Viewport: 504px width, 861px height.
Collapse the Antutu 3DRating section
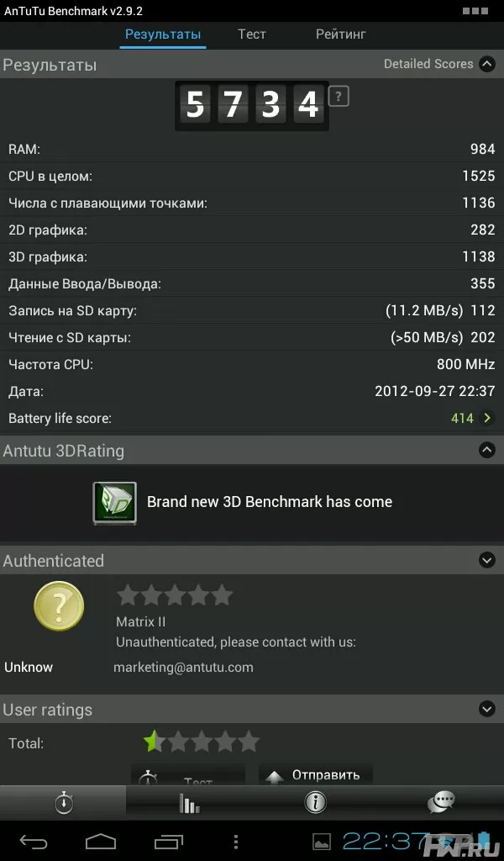(x=487, y=451)
